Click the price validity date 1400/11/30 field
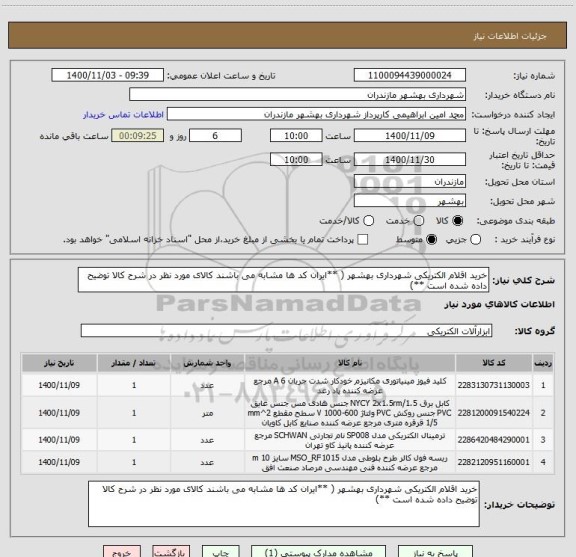Viewport: 576px width, 557px height. coord(410,159)
